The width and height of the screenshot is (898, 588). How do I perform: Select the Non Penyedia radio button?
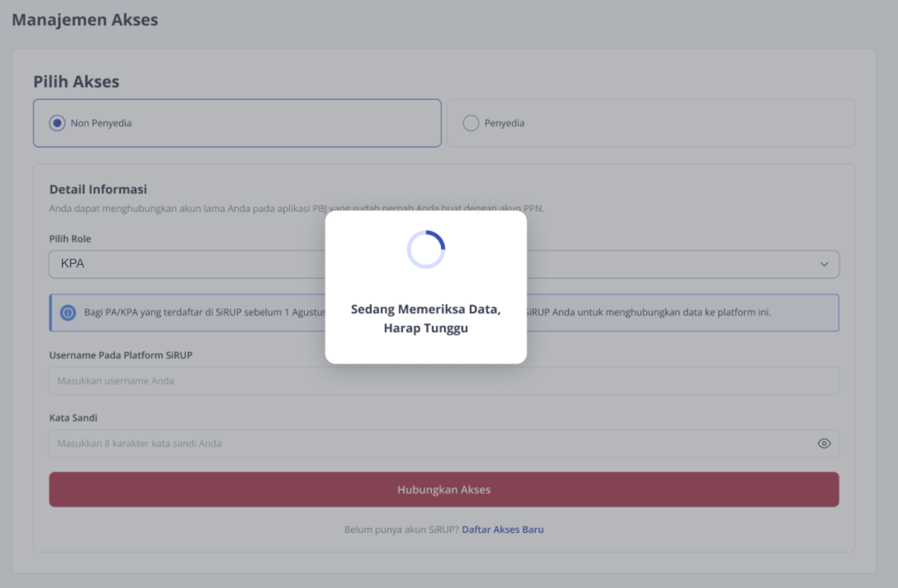[x=57, y=123]
